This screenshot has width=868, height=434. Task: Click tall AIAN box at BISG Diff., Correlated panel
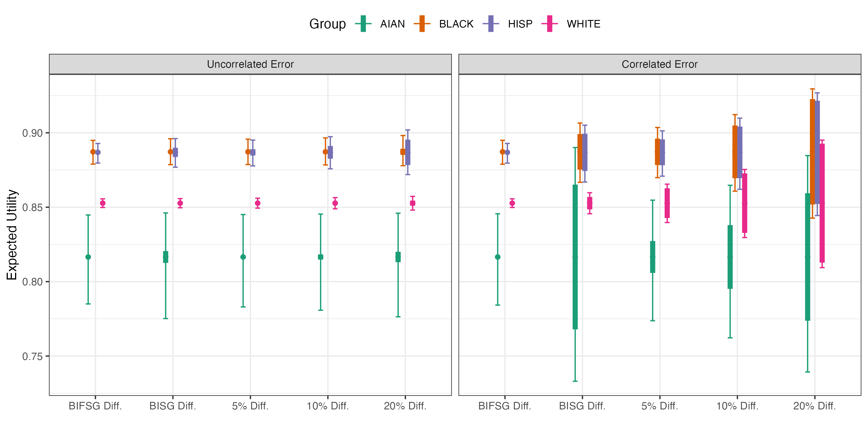575,257
